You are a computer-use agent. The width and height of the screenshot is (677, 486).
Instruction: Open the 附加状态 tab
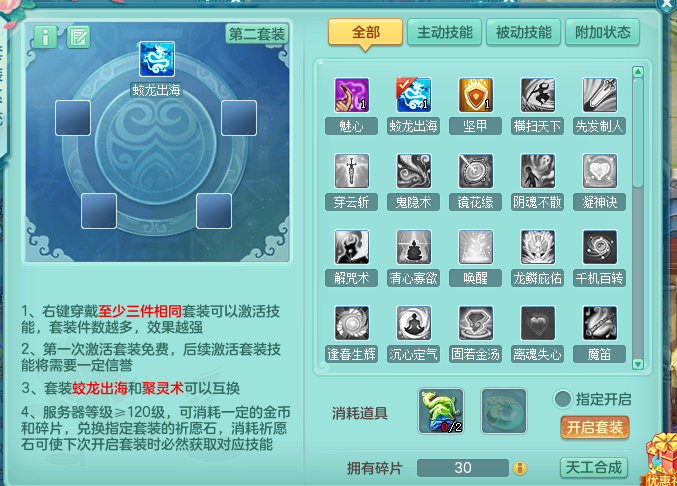click(x=602, y=32)
